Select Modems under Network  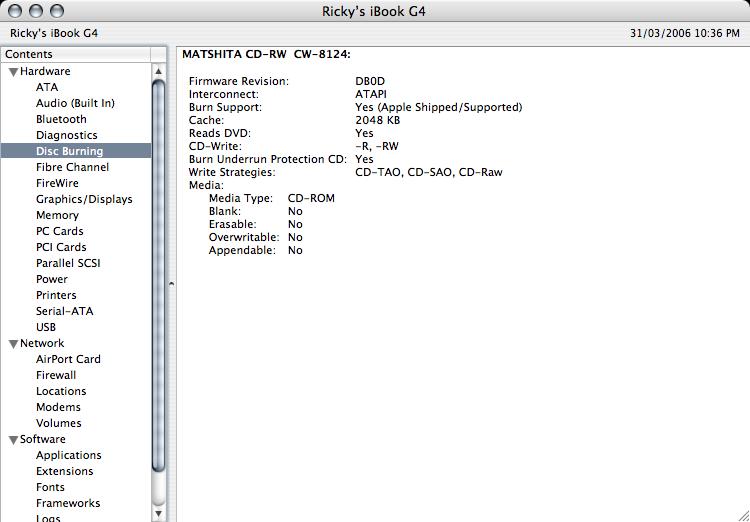[58, 407]
